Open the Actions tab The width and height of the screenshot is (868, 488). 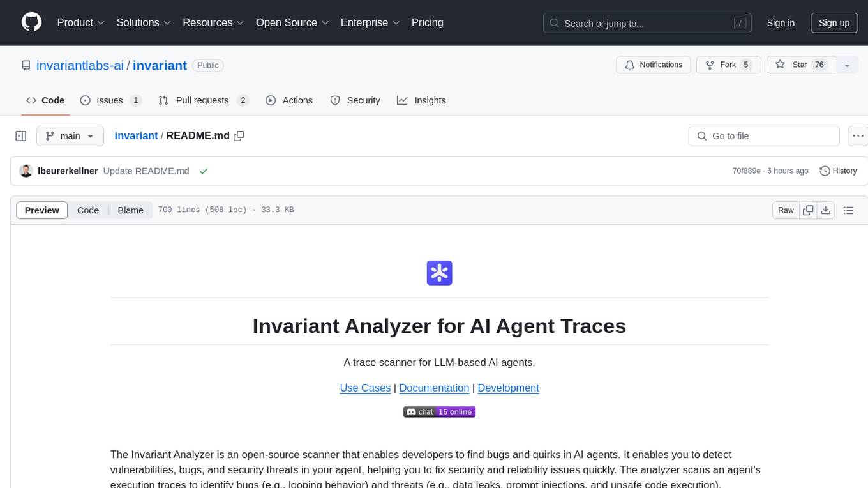click(289, 100)
